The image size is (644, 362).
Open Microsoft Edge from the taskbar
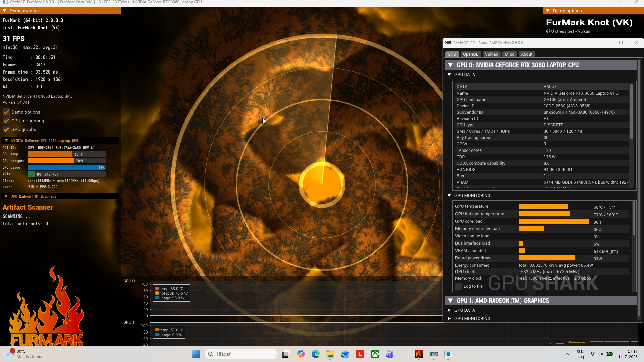tap(315, 354)
